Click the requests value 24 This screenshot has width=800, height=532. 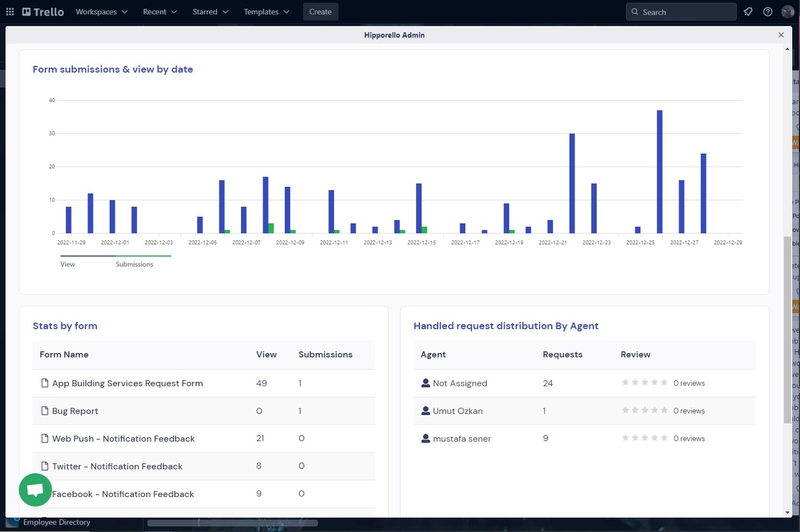click(x=548, y=383)
